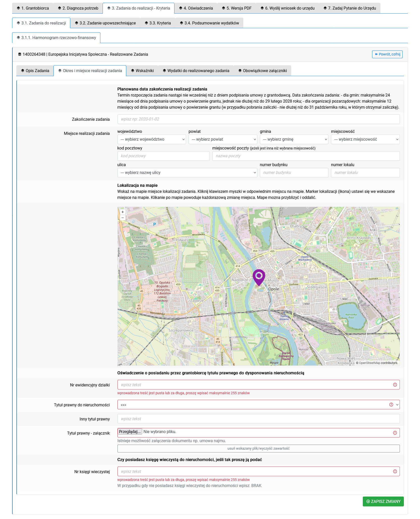Expand Tytuł prawny do nieruchomości dropdown
This screenshot has height=519, width=420.
[x=258, y=405]
